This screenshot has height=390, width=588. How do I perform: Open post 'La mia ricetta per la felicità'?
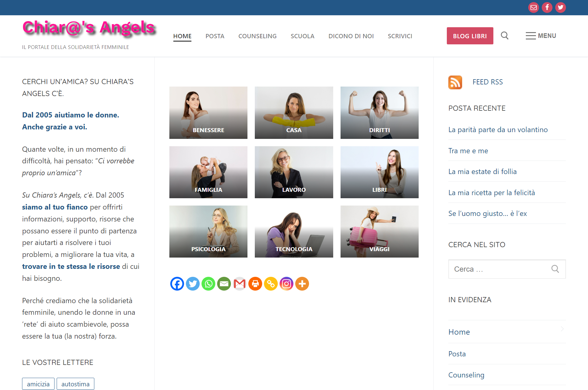[x=492, y=193]
